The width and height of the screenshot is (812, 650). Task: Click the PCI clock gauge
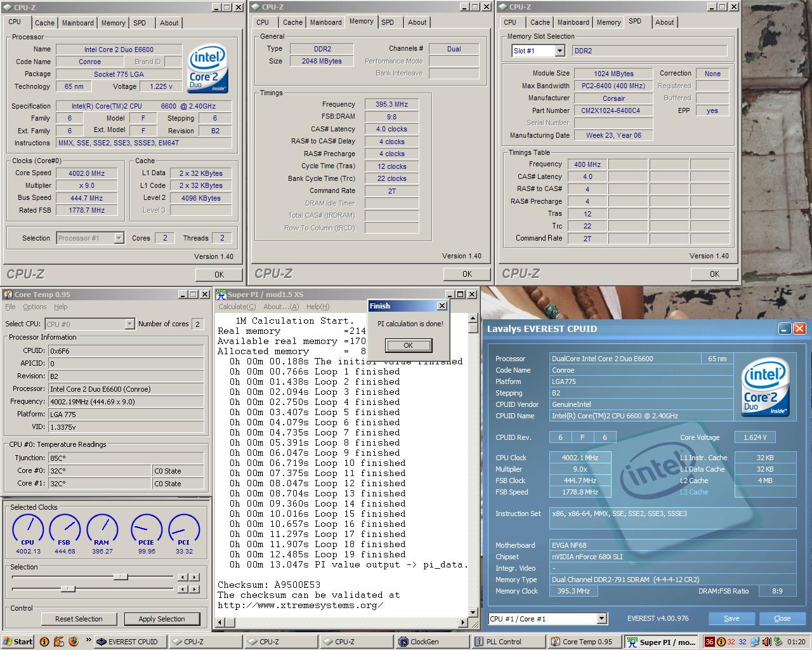click(x=184, y=529)
